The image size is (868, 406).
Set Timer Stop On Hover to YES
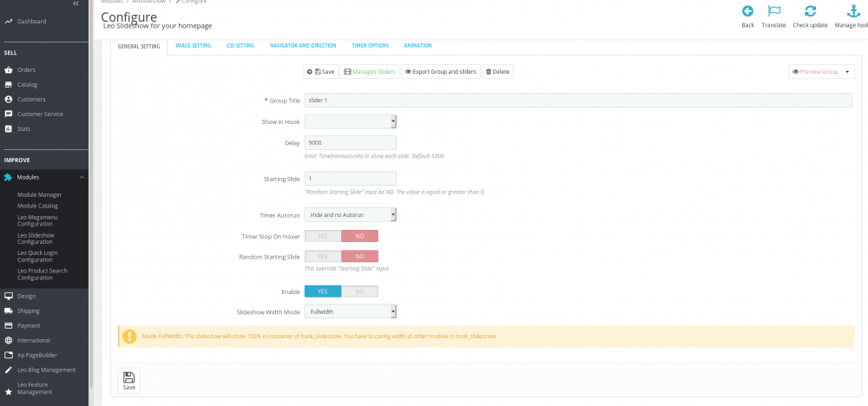click(323, 236)
